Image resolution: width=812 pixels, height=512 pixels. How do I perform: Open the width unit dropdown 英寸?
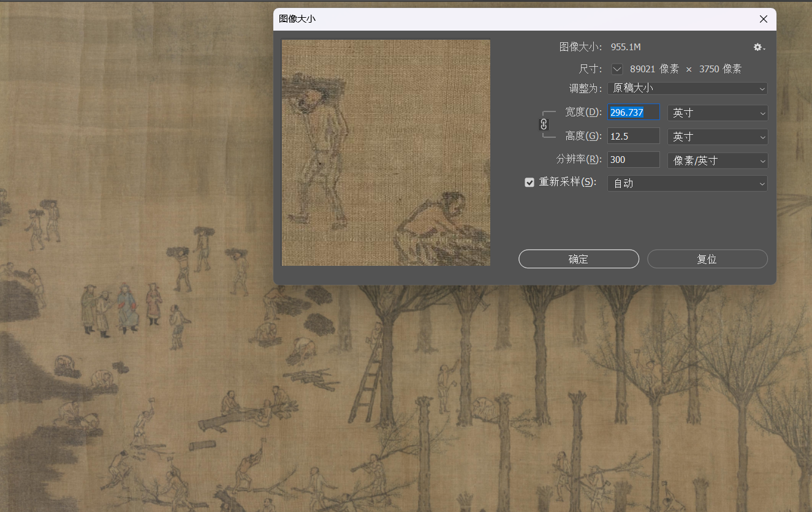tap(717, 113)
